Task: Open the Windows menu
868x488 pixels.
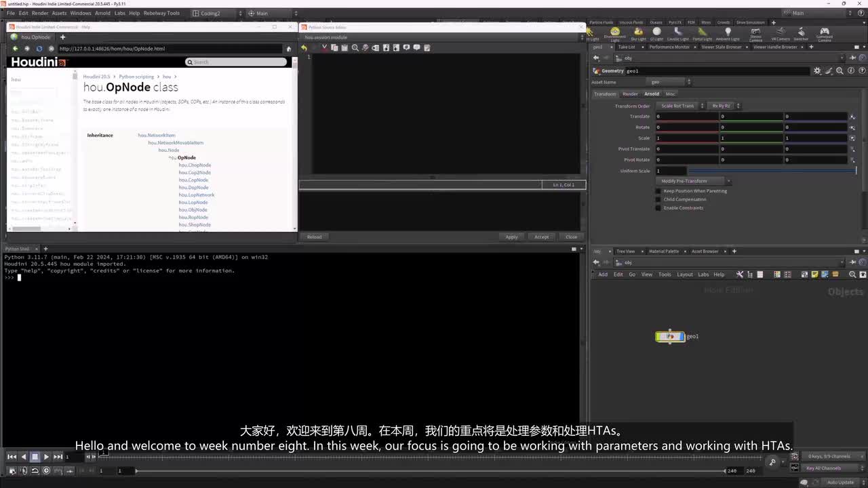Action: coord(81,13)
